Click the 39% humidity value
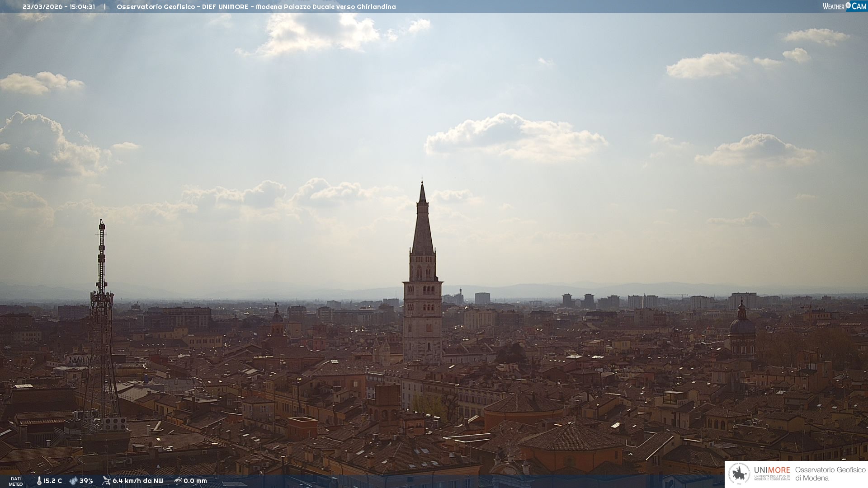868x488 pixels. (86, 481)
